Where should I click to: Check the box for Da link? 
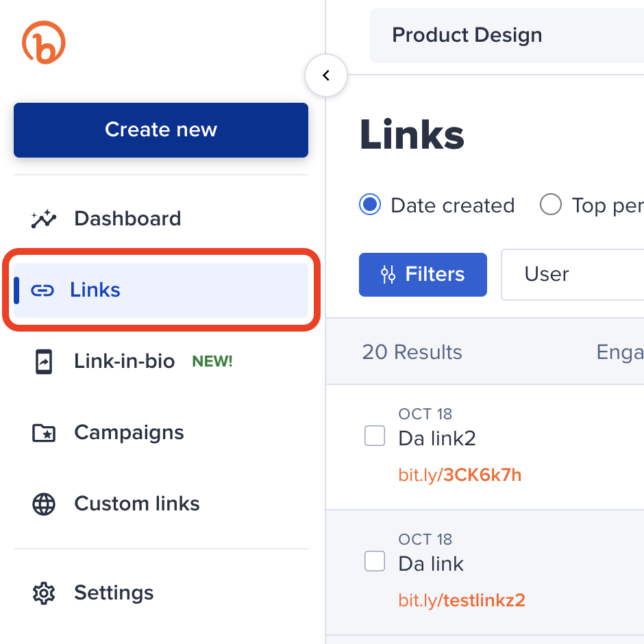tap(375, 561)
